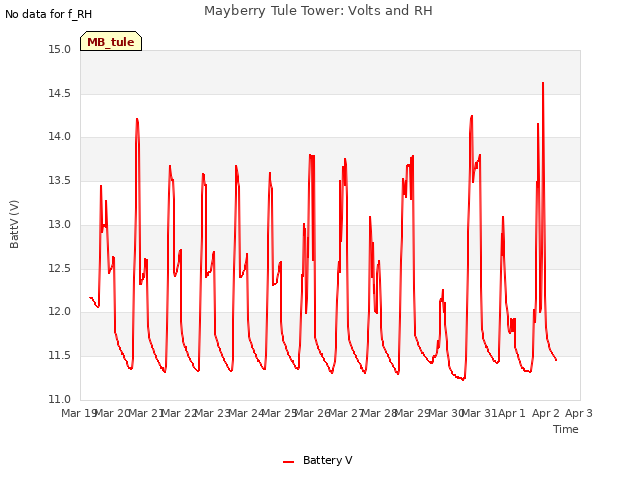Click the Mar 19 x-axis date label

click(79, 413)
